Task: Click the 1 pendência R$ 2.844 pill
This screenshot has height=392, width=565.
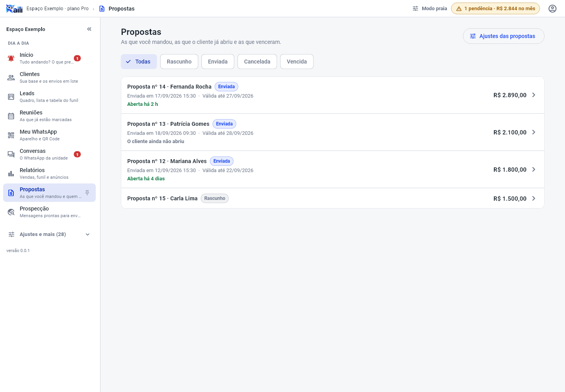Action: 495,9
